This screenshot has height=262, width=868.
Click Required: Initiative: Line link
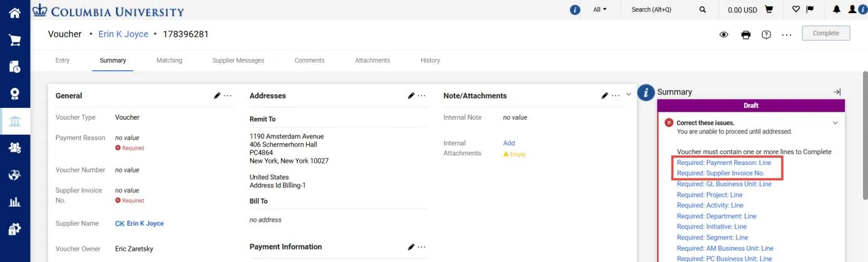712,227
